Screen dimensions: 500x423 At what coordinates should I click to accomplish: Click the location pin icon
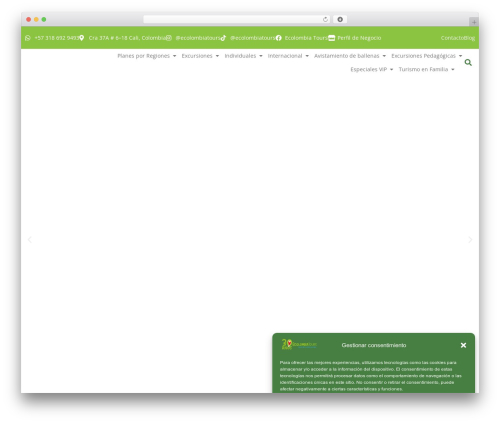[81, 38]
